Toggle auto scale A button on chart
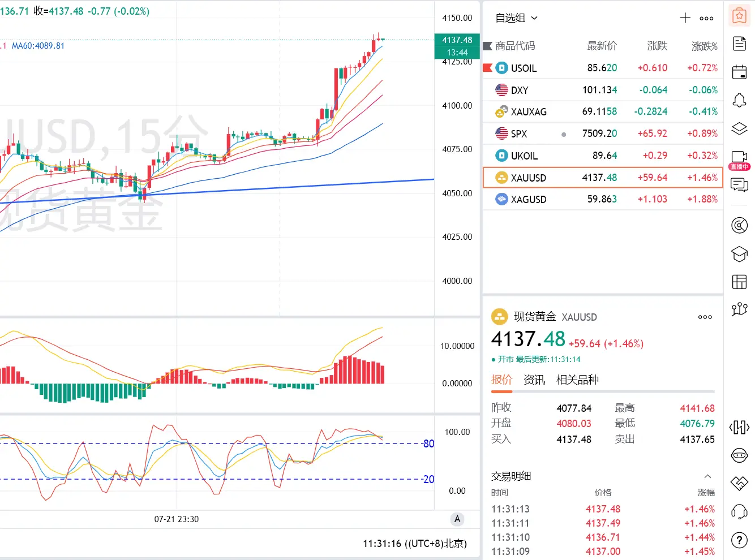The image size is (755, 560). pyautogui.click(x=457, y=519)
